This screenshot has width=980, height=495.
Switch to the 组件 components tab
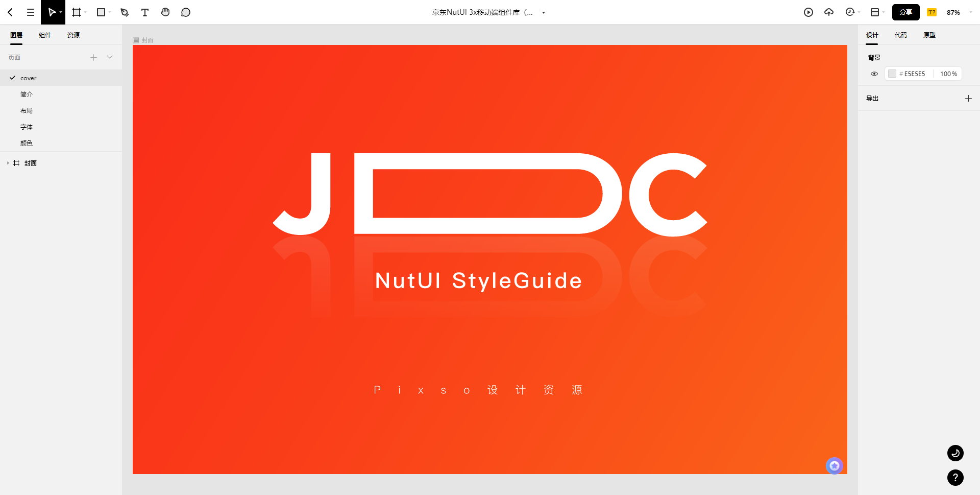click(x=45, y=35)
